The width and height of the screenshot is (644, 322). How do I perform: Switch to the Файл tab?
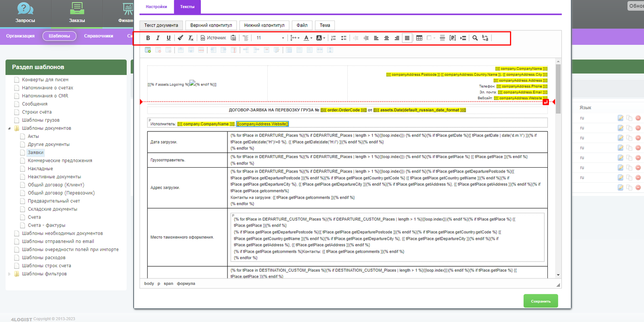302,25
